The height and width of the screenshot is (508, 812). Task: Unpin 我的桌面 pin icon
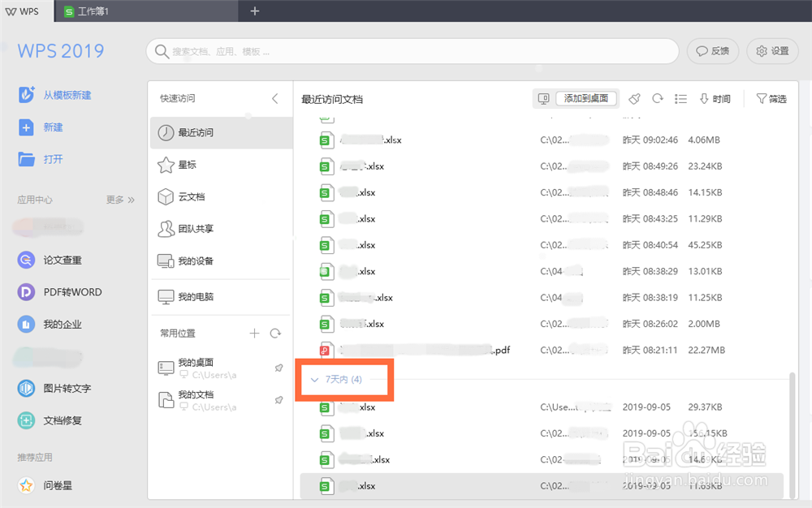point(279,368)
